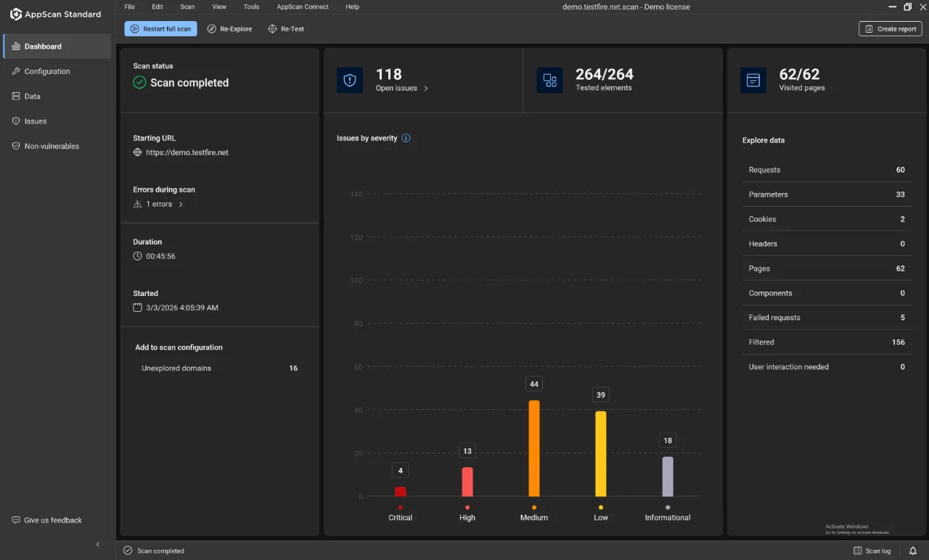The height and width of the screenshot is (560, 929).
Task: Collapse the left sidebar with arrow
Action: (98, 544)
